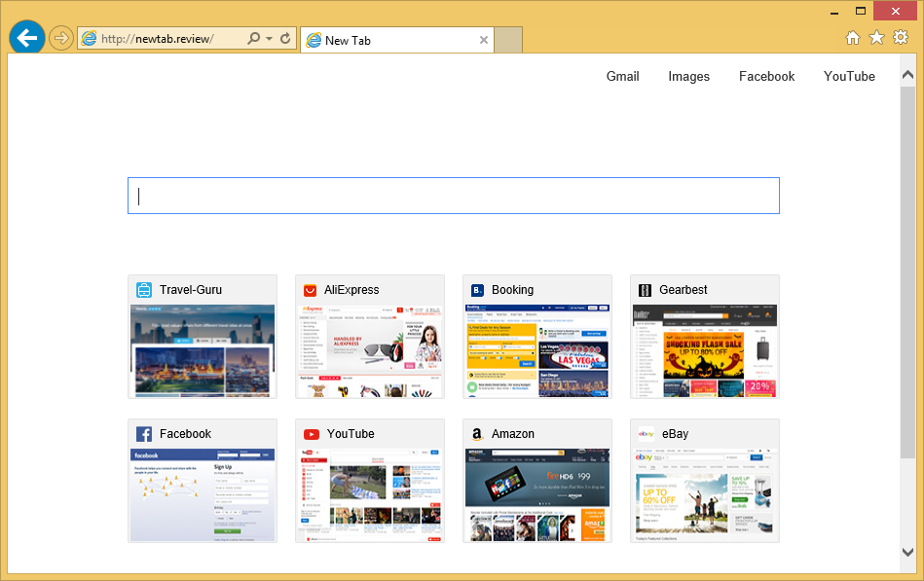Open the address bar dropdown arrow
Image resolution: width=924 pixels, height=581 pixels.
pyautogui.click(x=269, y=39)
